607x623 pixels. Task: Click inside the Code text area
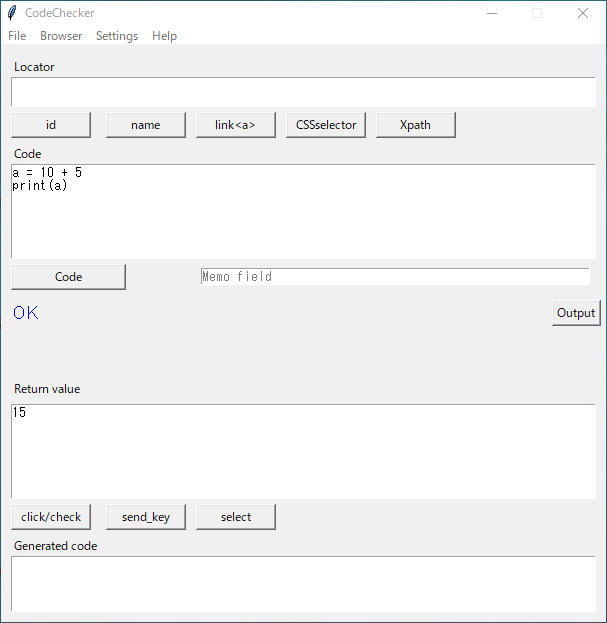coord(304,211)
